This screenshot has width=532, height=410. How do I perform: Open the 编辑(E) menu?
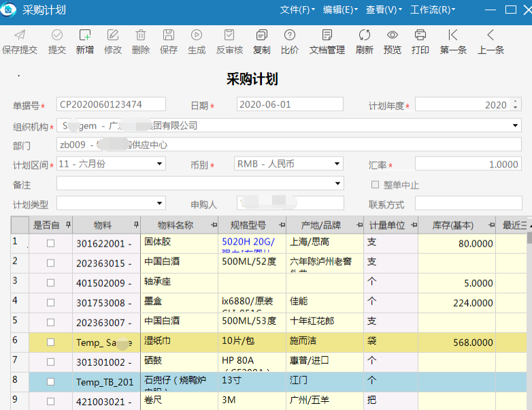pos(340,10)
